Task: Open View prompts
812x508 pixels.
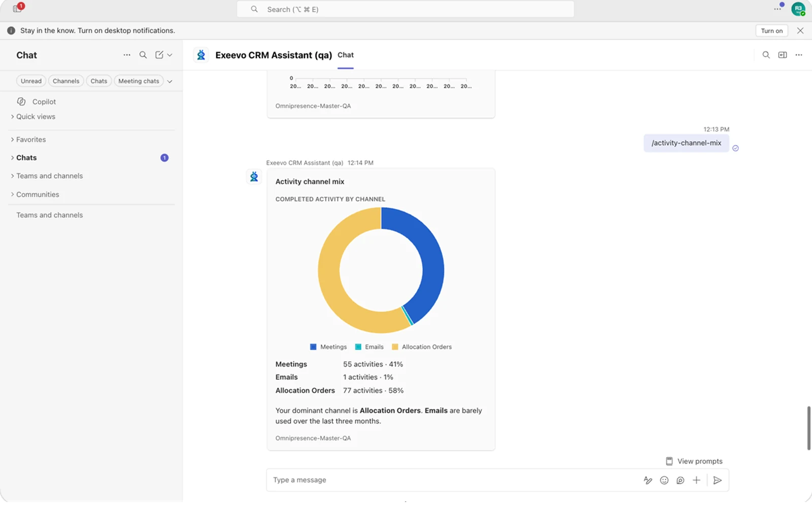Action: (694, 461)
